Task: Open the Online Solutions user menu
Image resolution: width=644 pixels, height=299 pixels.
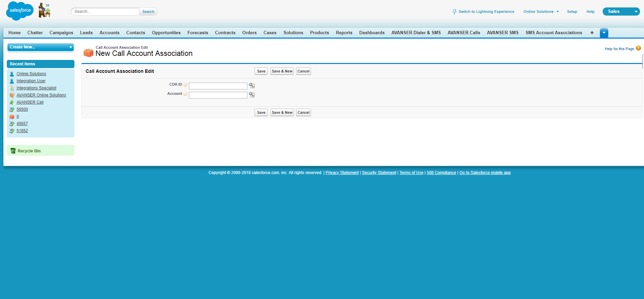Action: 541,12
